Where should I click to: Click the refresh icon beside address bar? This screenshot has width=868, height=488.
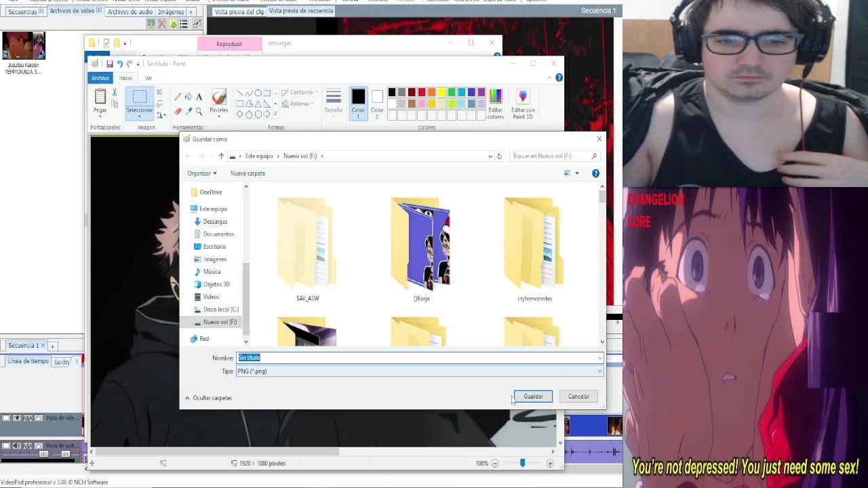point(499,156)
